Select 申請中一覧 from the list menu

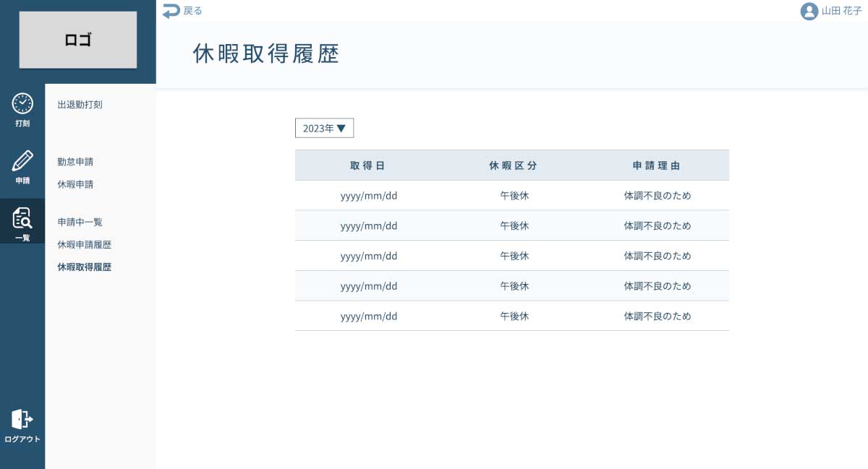point(80,222)
